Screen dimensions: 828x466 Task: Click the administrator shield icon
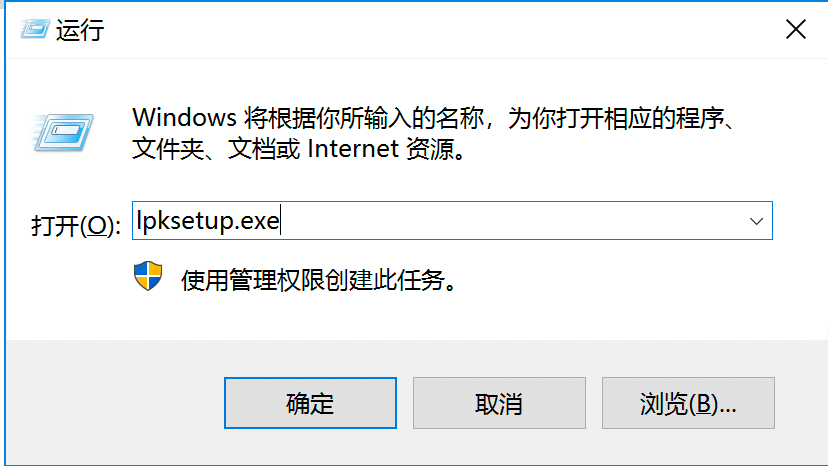pyautogui.click(x=148, y=277)
